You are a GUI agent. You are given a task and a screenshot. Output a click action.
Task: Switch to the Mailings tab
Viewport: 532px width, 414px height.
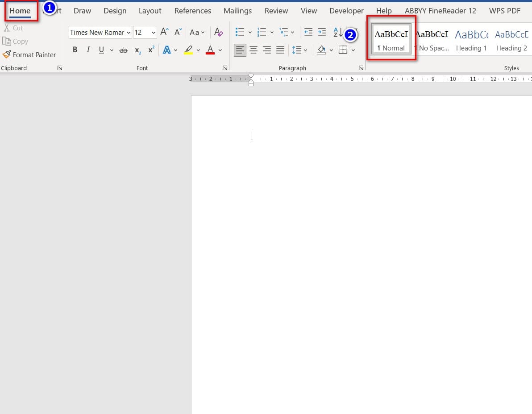(x=237, y=11)
